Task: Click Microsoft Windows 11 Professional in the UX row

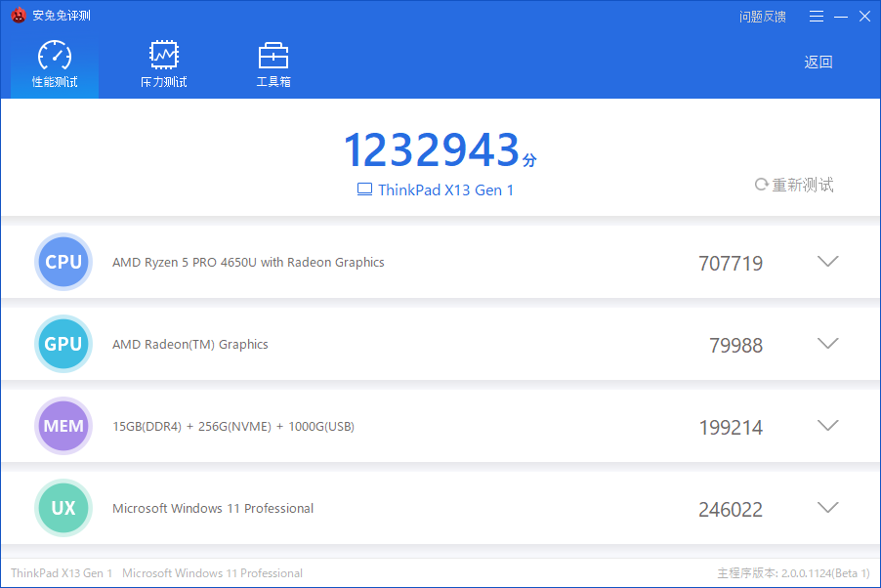Action: [213, 508]
